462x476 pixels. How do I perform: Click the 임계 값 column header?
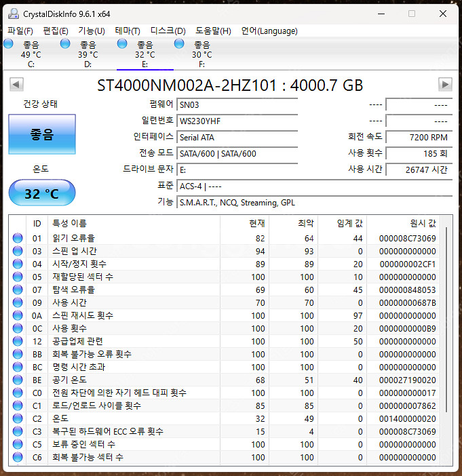point(343,224)
